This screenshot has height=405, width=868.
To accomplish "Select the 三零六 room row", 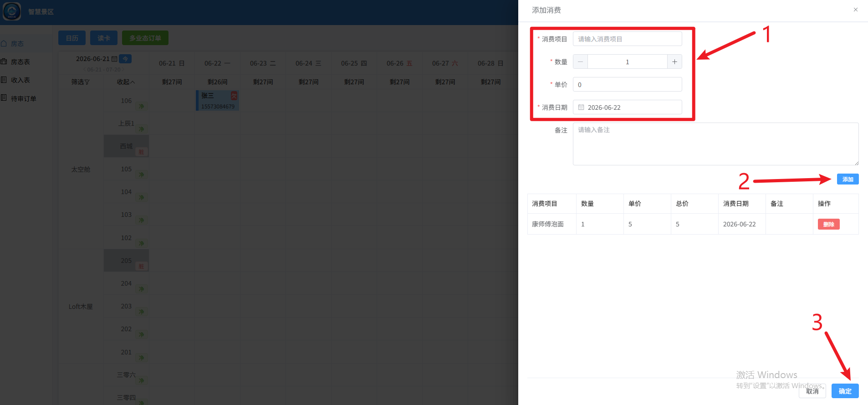I will click(126, 375).
